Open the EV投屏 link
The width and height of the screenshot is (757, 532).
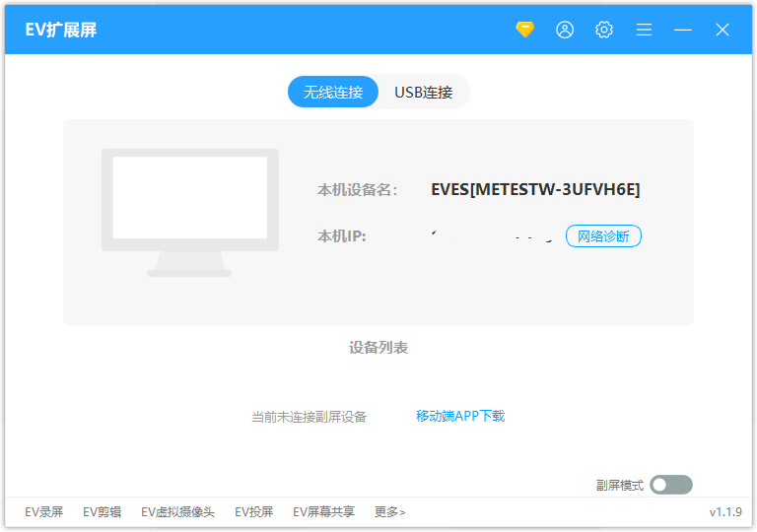[254, 511]
